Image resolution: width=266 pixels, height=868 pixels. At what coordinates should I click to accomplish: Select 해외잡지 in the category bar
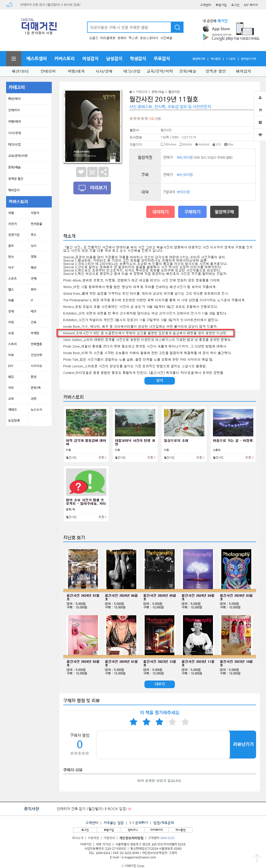click(x=243, y=71)
